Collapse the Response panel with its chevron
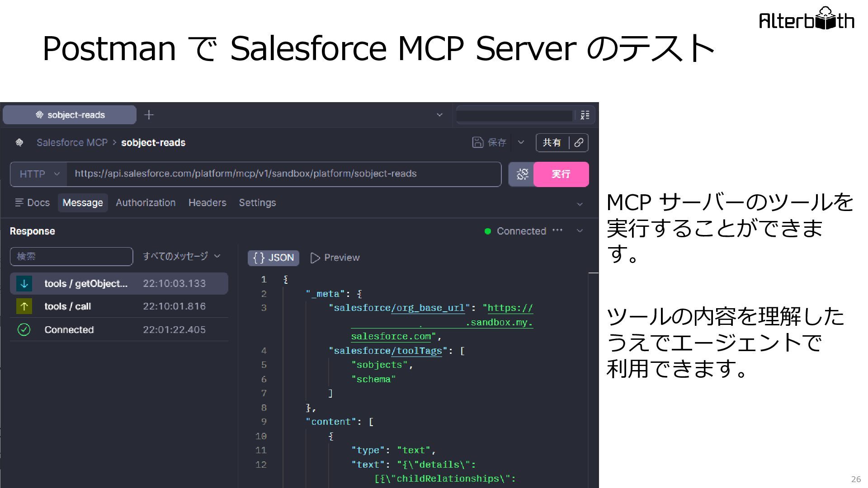The height and width of the screenshot is (488, 868). coord(580,231)
